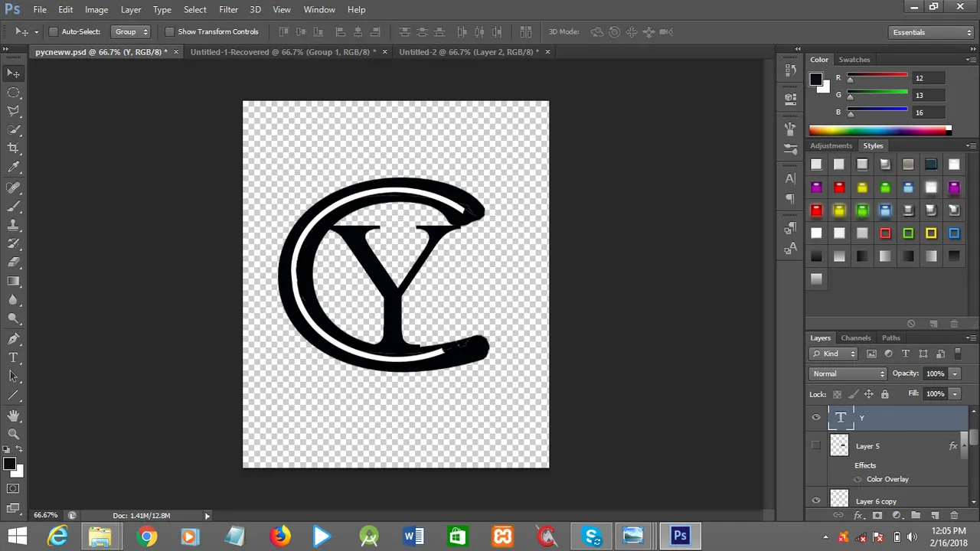Open the Filter menu
This screenshot has width=980, height=551.
coord(228,9)
